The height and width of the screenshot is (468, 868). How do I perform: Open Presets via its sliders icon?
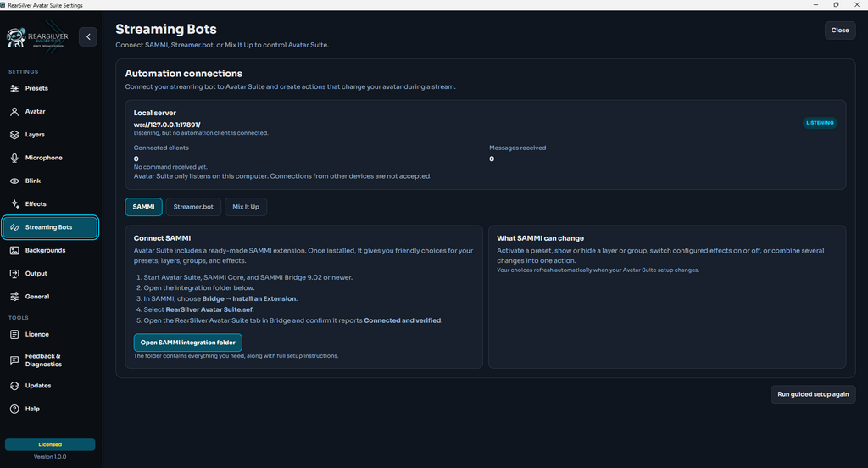[14, 89]
